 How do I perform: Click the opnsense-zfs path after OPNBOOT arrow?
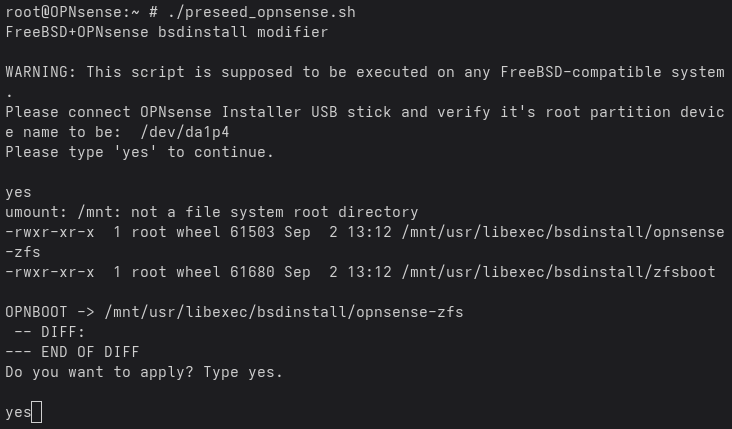[x=284, y=312]
